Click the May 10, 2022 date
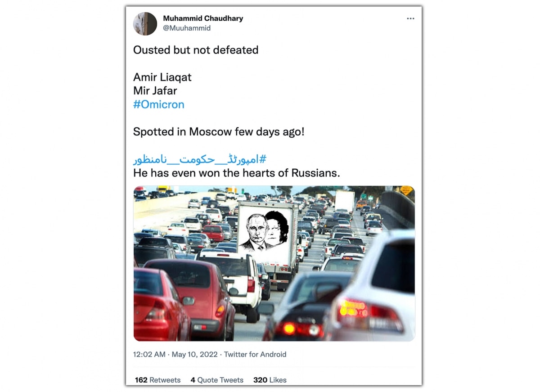Image resolution: width=540 pixels, height=392 pixels. [x=194, y=354]
